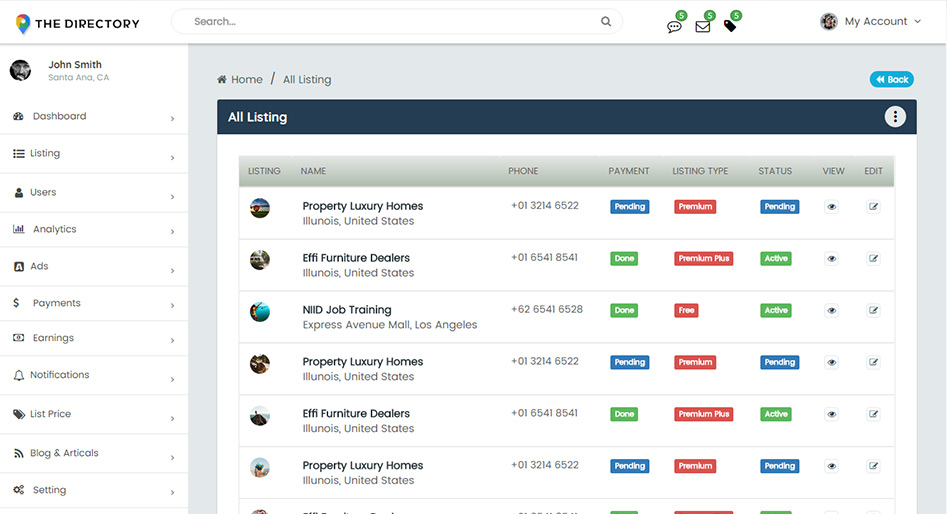The height and width of the screenshot is (514, 947).
Task: Expand the Earnings menu chevron
Action: pyautogui.click(x=172, y=340)
